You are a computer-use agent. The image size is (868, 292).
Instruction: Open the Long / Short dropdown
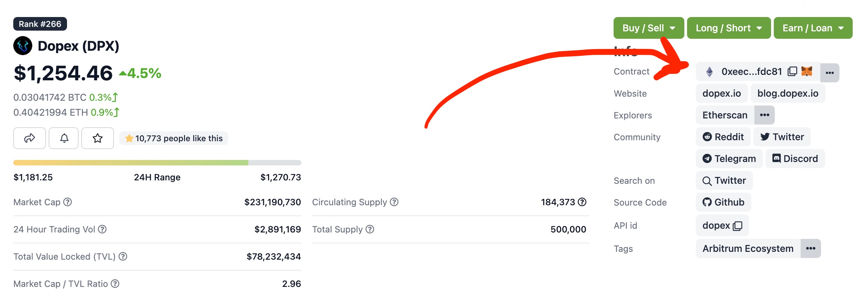tap(729, 28)
